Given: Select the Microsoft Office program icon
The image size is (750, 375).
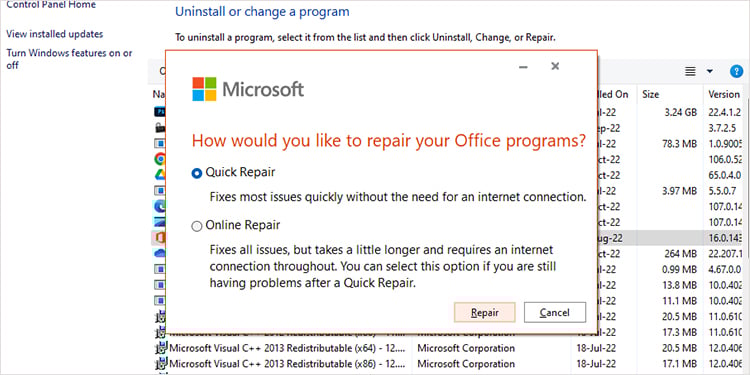Looking at the screenshot, I should (159, 238).
